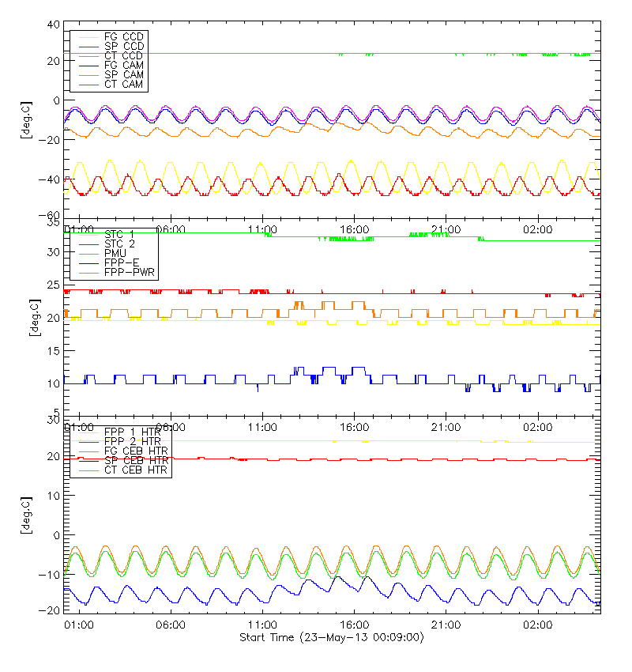The image size is (632, 672).
Task: Select the CT CEB HTR legend entry
Action: point(136,470)
